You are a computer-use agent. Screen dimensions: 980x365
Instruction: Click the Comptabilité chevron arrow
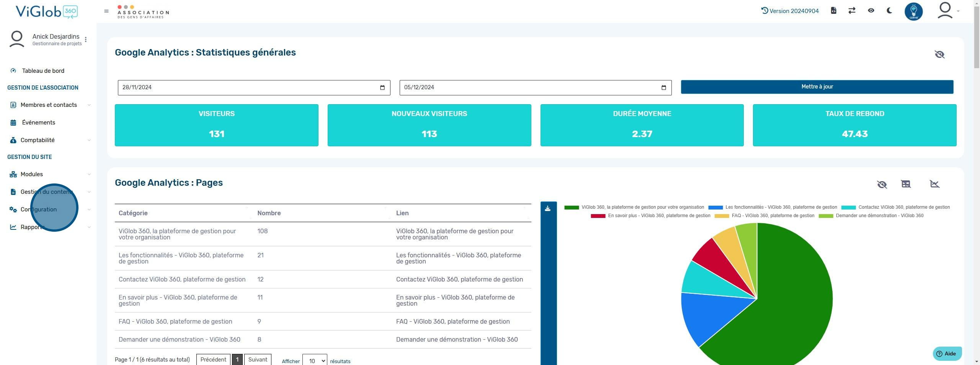[89, 140]
